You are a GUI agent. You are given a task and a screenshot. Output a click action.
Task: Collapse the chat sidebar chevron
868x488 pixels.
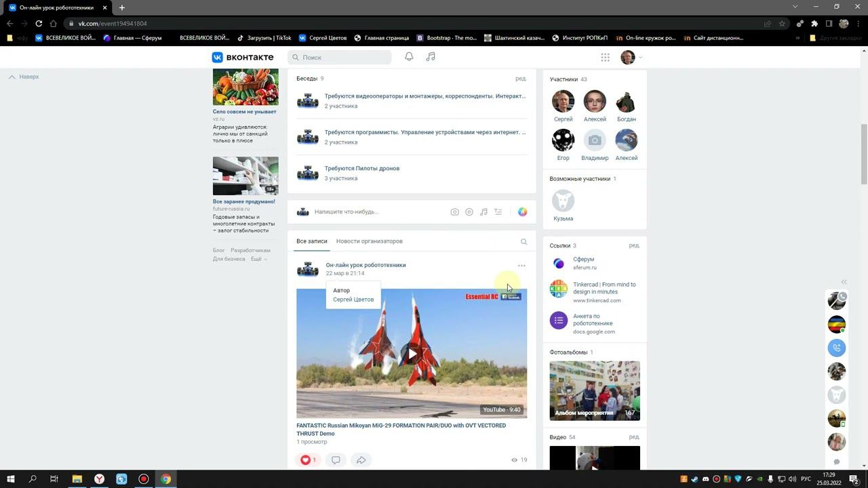pyautogui.click(x=844, y=282)
